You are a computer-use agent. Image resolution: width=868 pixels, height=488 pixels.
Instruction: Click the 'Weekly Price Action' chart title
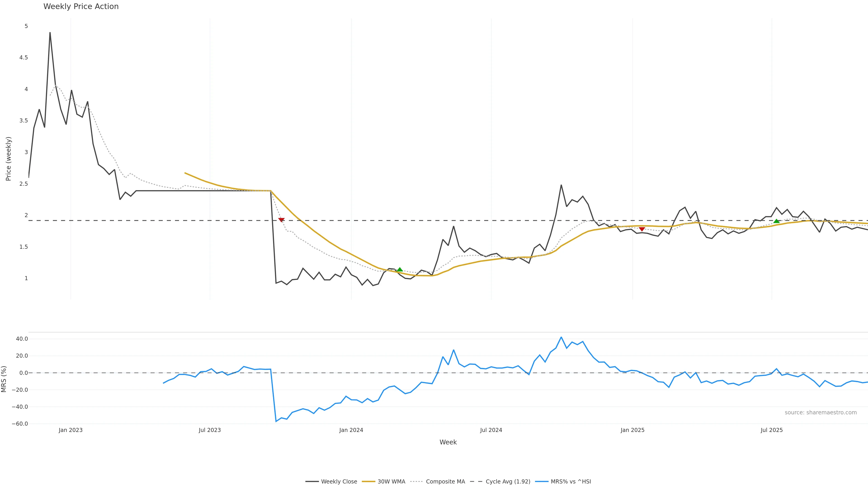81,6
